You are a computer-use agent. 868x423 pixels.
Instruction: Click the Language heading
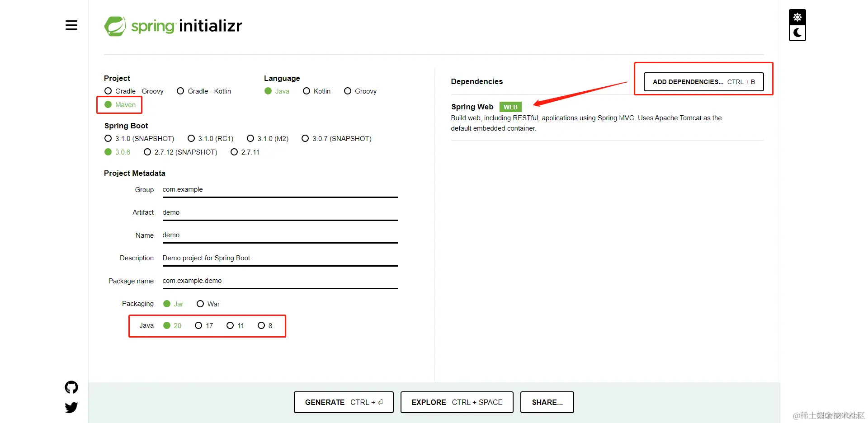(x=282, y=79)
